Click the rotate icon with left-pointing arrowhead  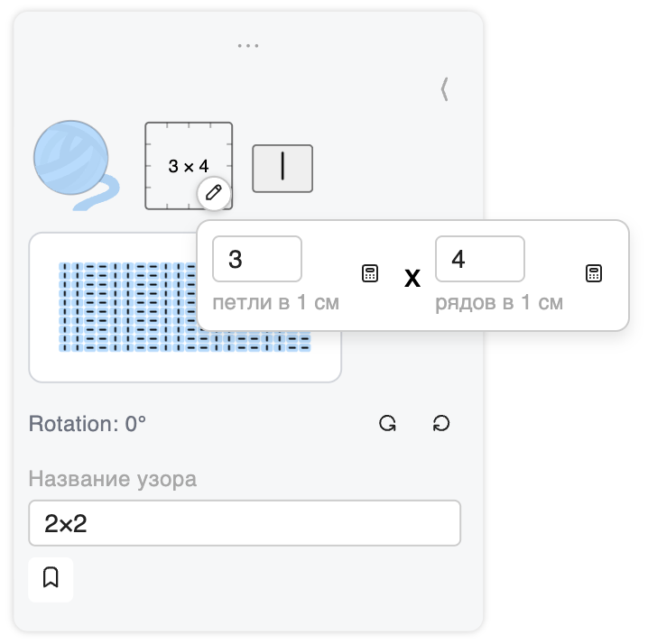coord(441,423)
